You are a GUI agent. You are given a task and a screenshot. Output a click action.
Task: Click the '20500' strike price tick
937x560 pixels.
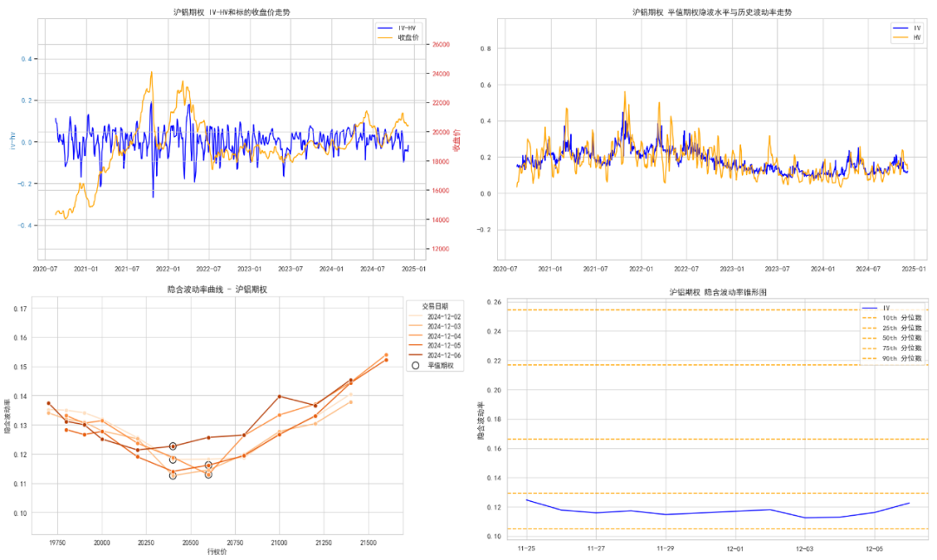tap(191, 543)
